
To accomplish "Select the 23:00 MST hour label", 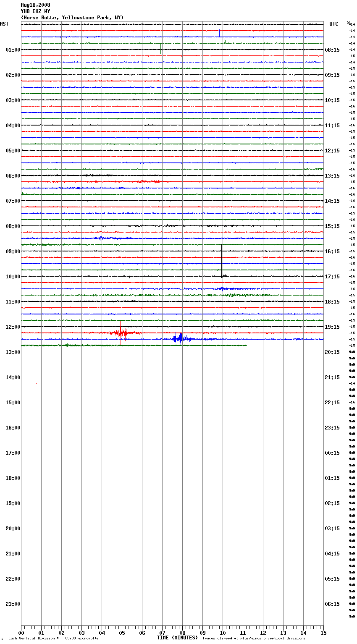I will click(x=13, y=604).
